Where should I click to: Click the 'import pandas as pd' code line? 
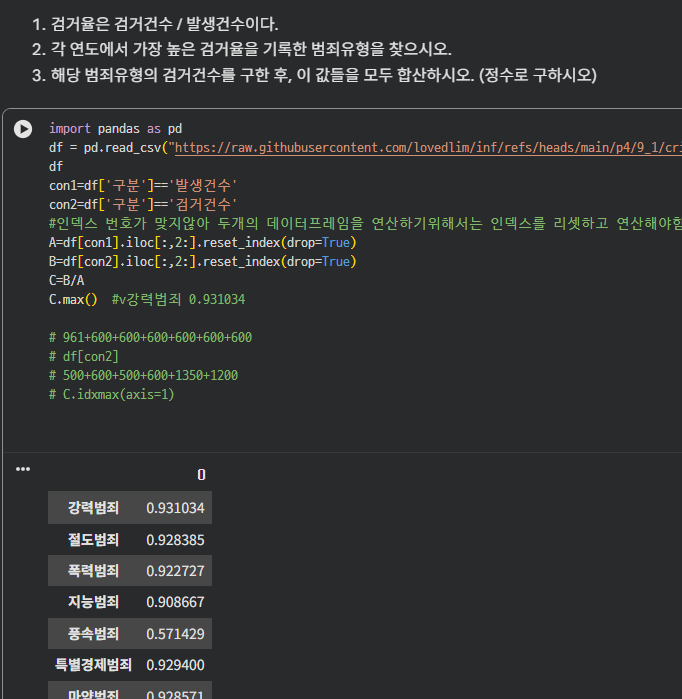115,129
